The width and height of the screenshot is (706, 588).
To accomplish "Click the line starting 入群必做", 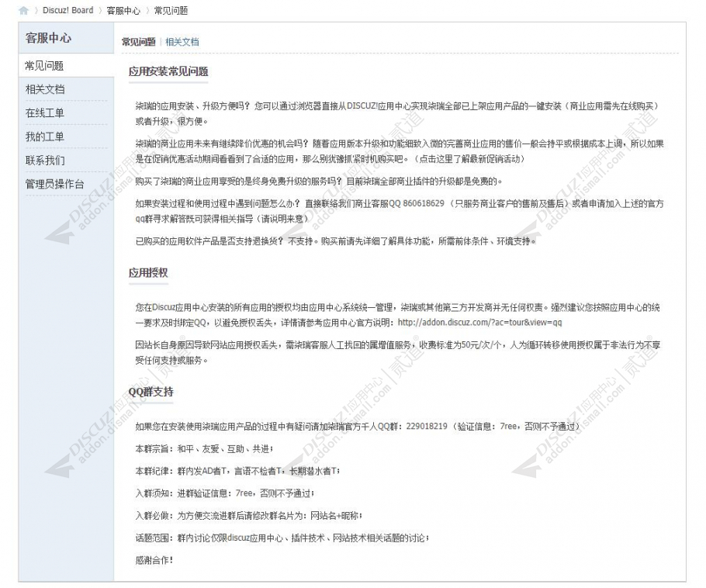I will click(x=248, y=516).
